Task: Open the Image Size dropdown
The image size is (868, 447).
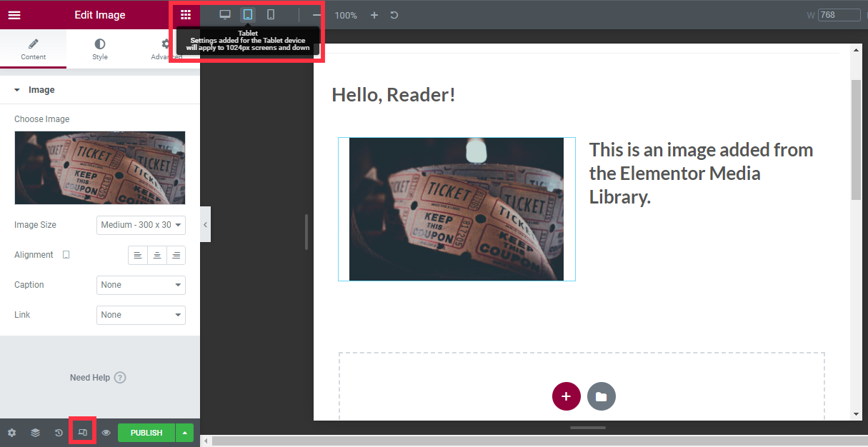Action: point(141,225)
